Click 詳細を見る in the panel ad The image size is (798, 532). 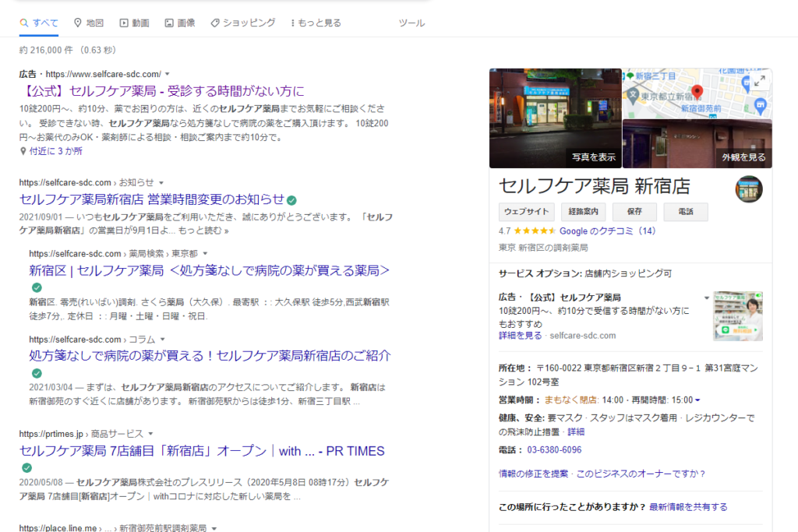pos(520,336)
